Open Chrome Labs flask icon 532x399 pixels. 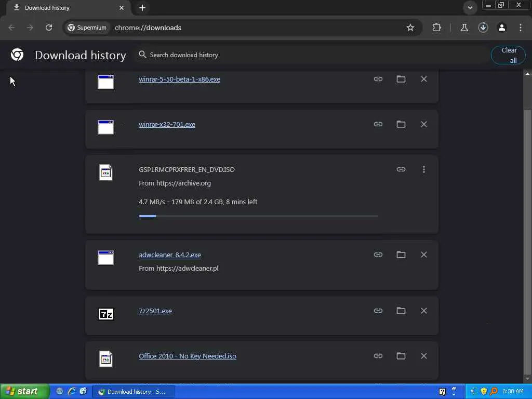point(464,28)
